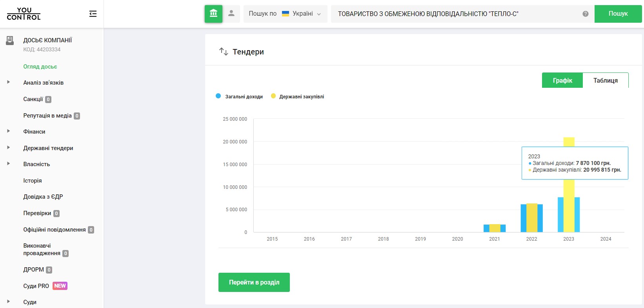Click the КОД: 44203334 text
Screen dimensions: 644x308
(42, 49)
